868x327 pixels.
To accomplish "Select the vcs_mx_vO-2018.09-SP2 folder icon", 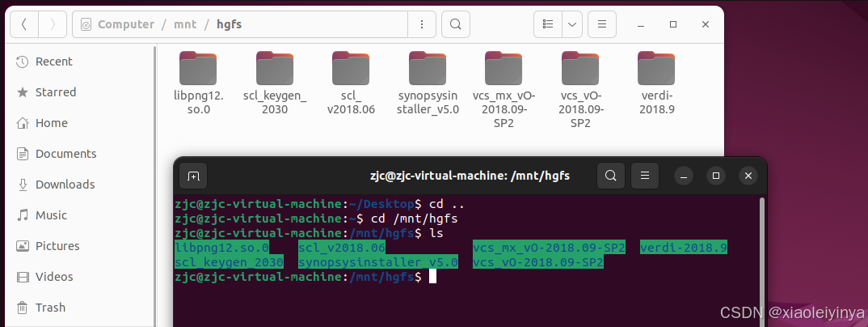I will [504, 68].
